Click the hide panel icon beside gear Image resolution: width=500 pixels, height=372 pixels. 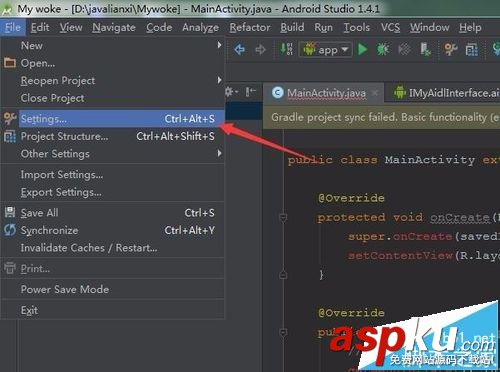pos(250,92)
